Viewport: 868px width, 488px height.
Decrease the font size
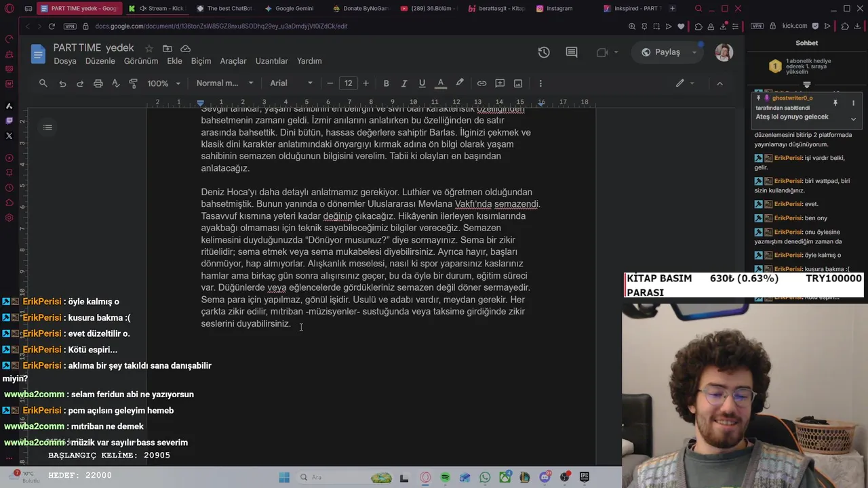tap(330, 83)
